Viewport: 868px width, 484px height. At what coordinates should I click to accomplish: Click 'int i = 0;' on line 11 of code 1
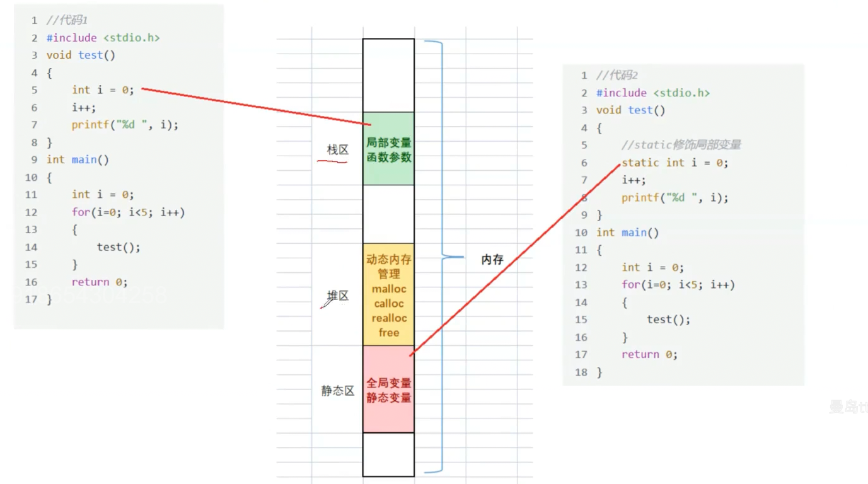pyautogui.click(x=103, y=195)
